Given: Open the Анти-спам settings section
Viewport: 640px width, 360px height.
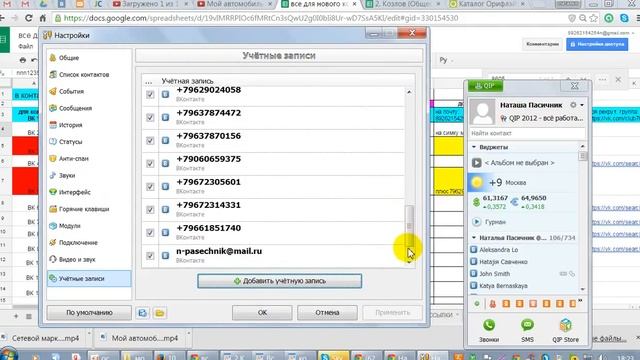Looking at the screenshot, I should coord(73,159).
